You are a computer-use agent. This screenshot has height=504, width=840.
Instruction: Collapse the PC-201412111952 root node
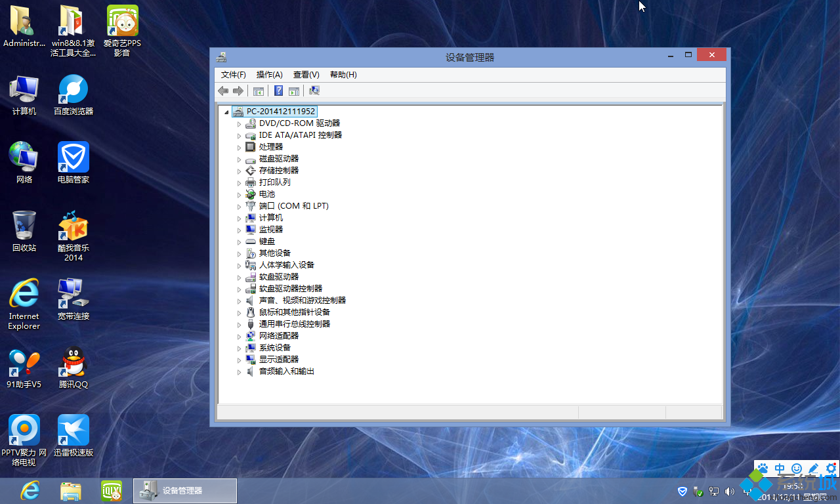pyautogui.click(x=226, y=112)
